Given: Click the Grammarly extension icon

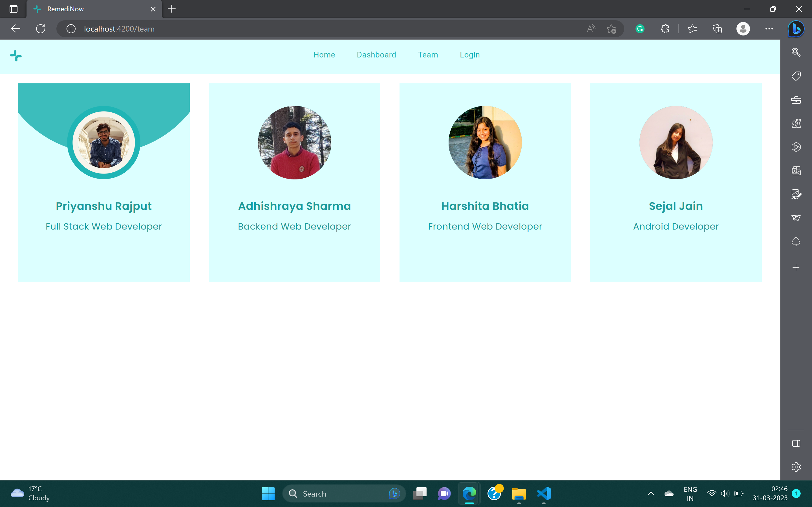Looking at the screenshot, I should click(x=639, y=29).
